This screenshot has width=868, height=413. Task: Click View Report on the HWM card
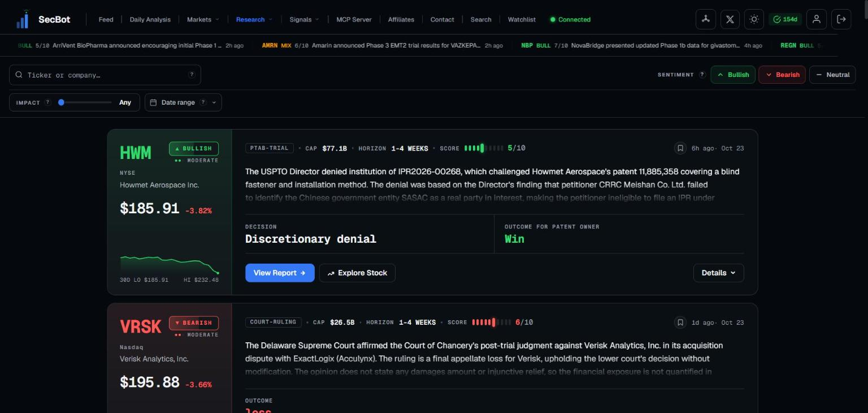(280, 273)
